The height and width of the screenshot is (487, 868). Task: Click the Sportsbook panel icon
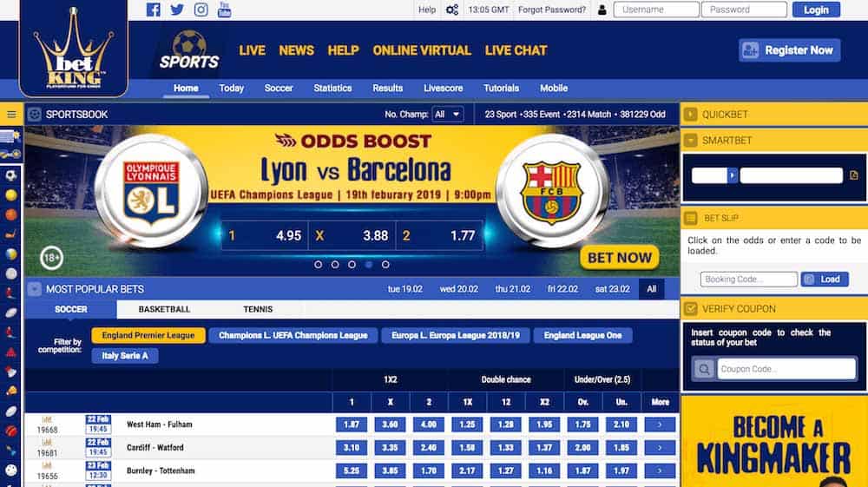point(35,115)
